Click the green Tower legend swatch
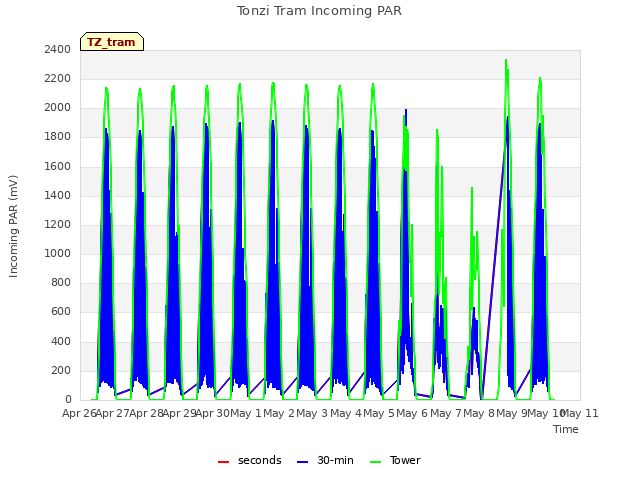Viewport: 640px width, 480px height. (375, 462)
